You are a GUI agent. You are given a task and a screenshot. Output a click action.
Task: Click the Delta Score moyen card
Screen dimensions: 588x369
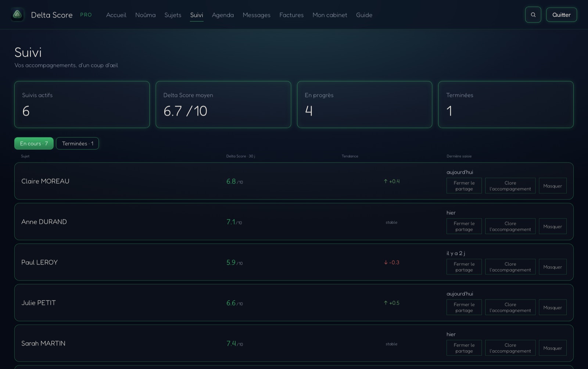click(x=223, y=105)
